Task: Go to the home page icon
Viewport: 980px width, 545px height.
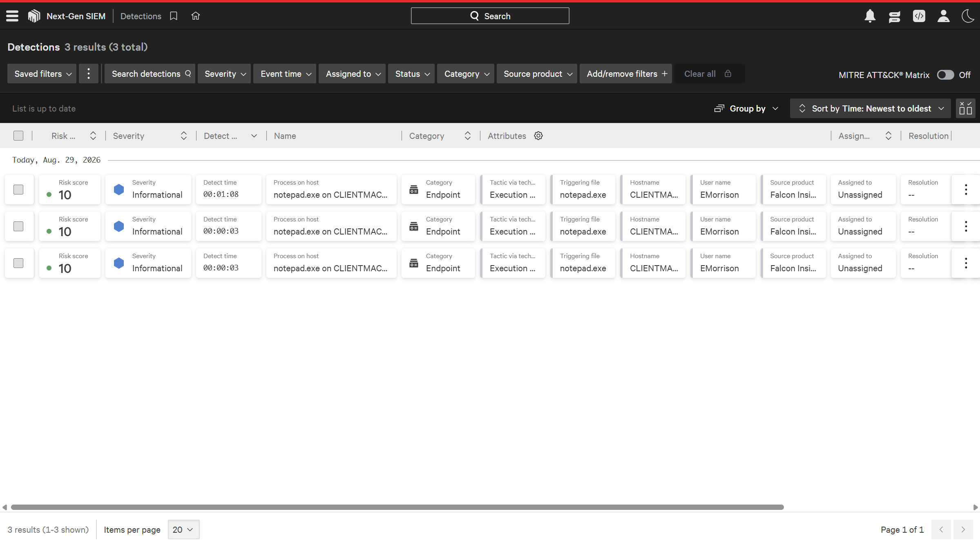Action: pyautogui.click(x=196, y=16)
